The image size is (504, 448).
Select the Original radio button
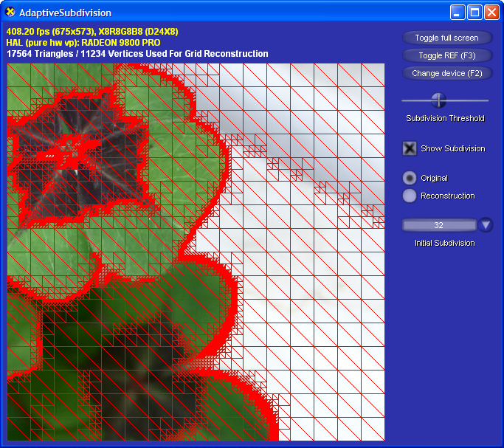pyautogui.click(x=410, y=178)
